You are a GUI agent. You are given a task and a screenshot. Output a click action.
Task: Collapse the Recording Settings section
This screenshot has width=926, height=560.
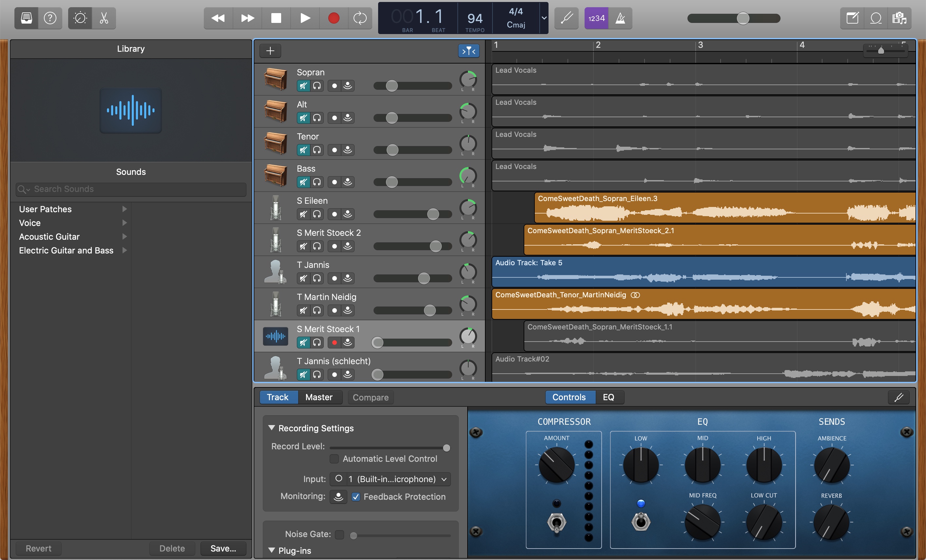[271, 428]
